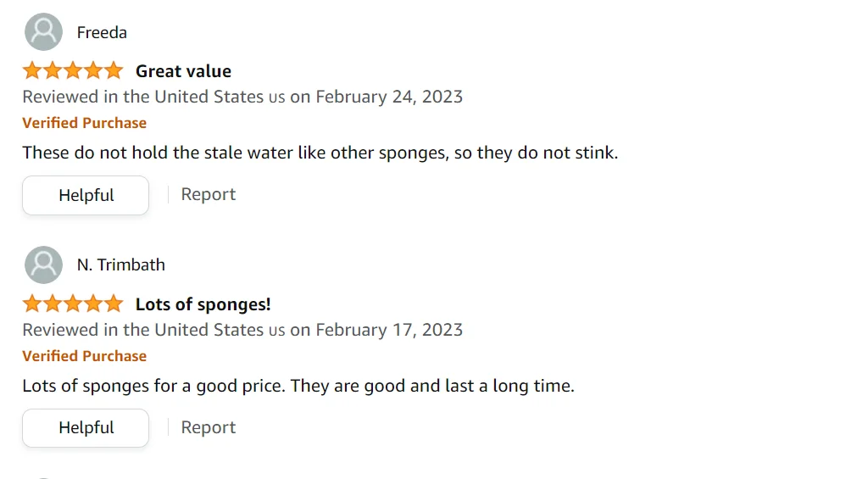Click N. Trimbath's profile avatar icon
Screen dimensions: 868x479
[x=43, y=265]
